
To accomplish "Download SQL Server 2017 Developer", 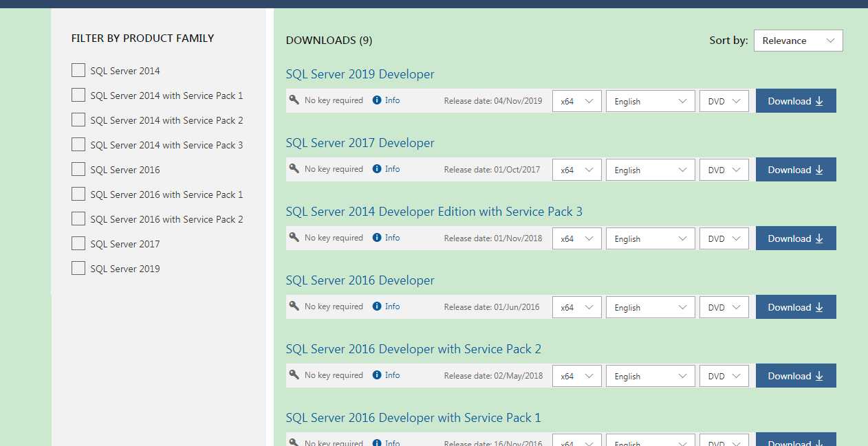I will 796,170.
